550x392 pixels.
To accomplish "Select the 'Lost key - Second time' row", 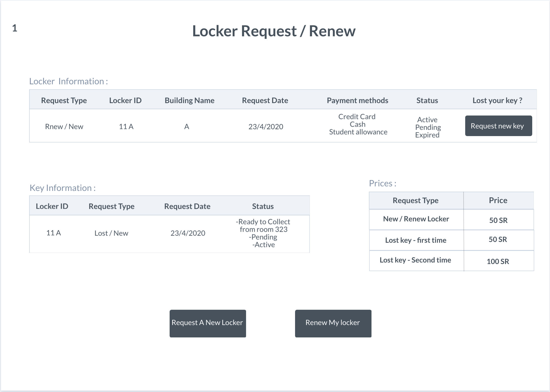I will (451, 261).
